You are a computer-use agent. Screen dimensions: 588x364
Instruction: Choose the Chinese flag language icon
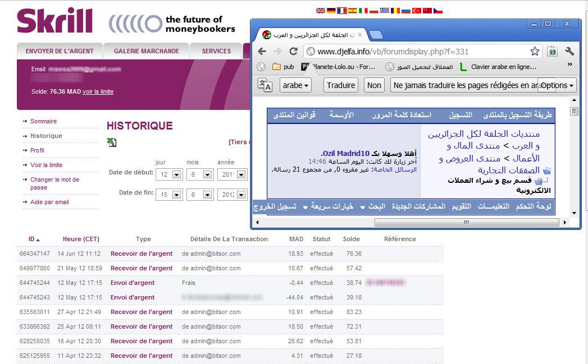tap(427, 11)
